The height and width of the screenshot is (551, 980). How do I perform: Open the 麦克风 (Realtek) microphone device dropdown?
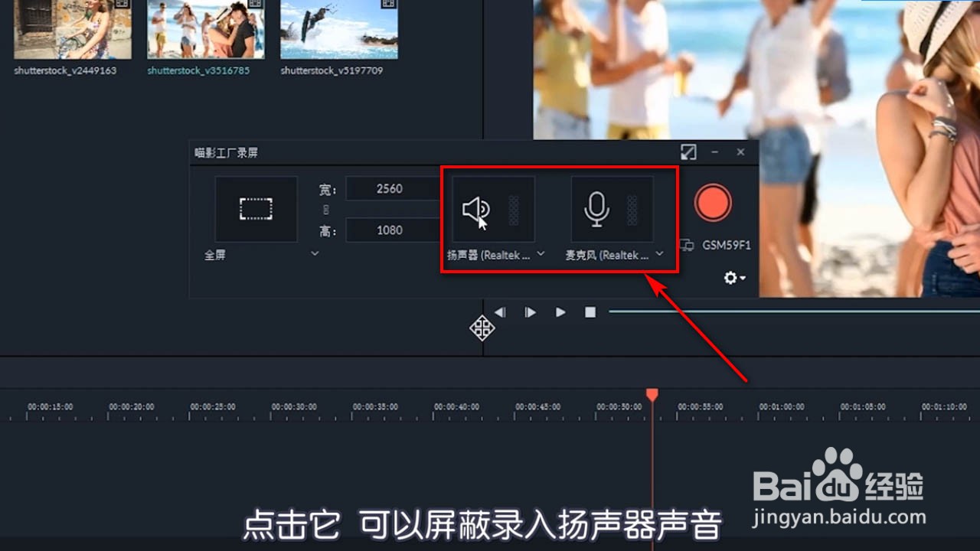pyautogui.click(x=659, y=255)
